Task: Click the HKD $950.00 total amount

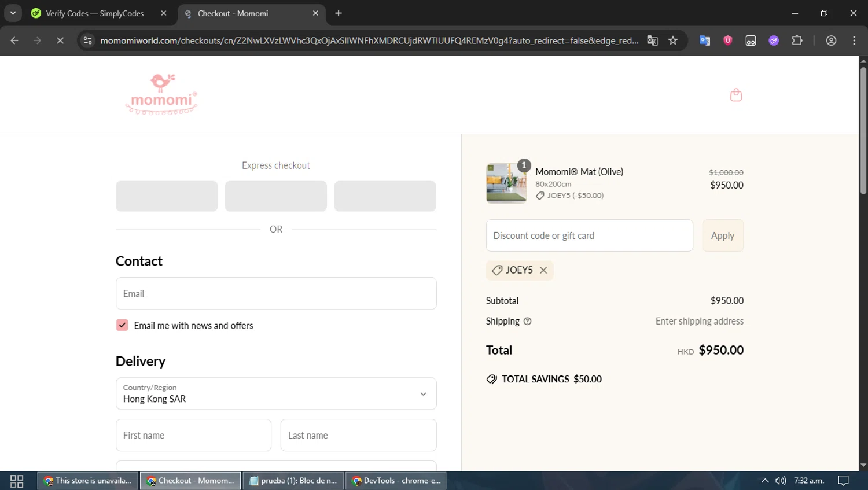Action: (711, 351)
